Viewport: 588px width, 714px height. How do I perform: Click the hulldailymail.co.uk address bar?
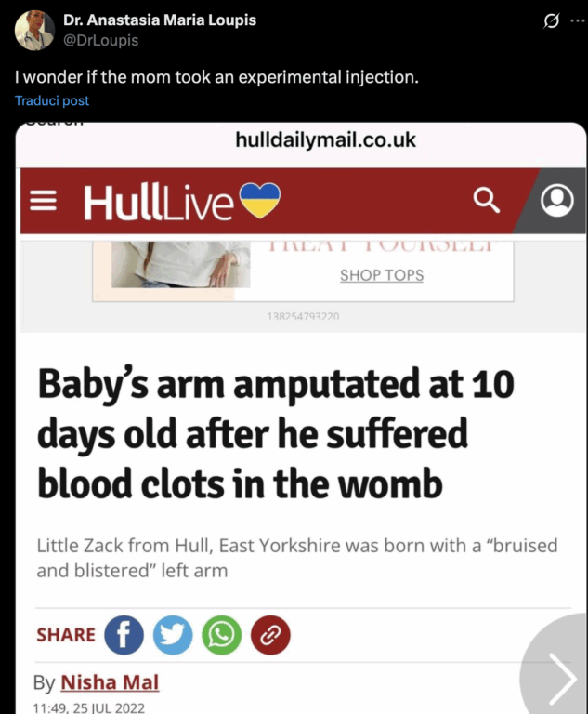click(326, 140)
